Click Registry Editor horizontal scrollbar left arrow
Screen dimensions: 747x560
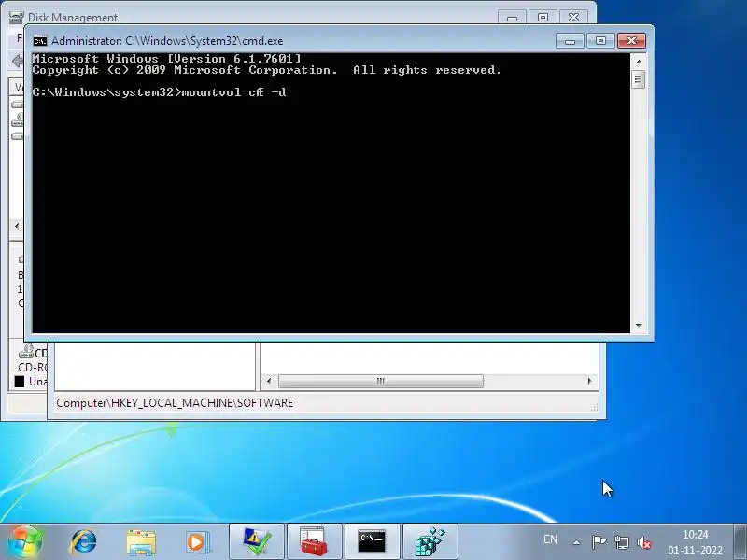pyautogui.click(x=269, y=381)
